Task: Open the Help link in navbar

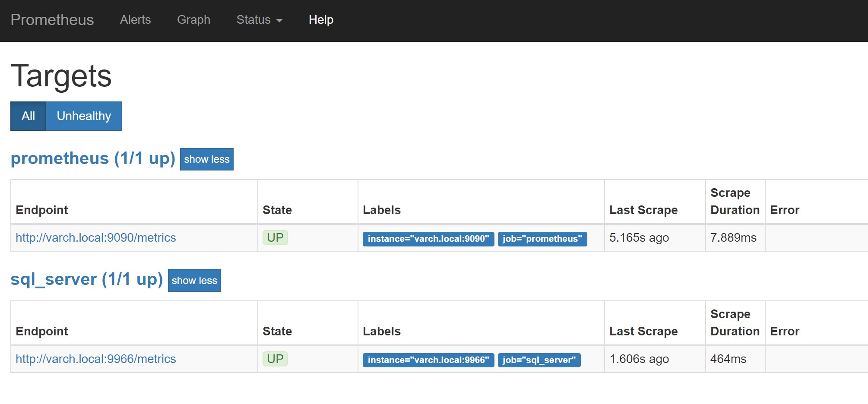Action: click(321, 20)
